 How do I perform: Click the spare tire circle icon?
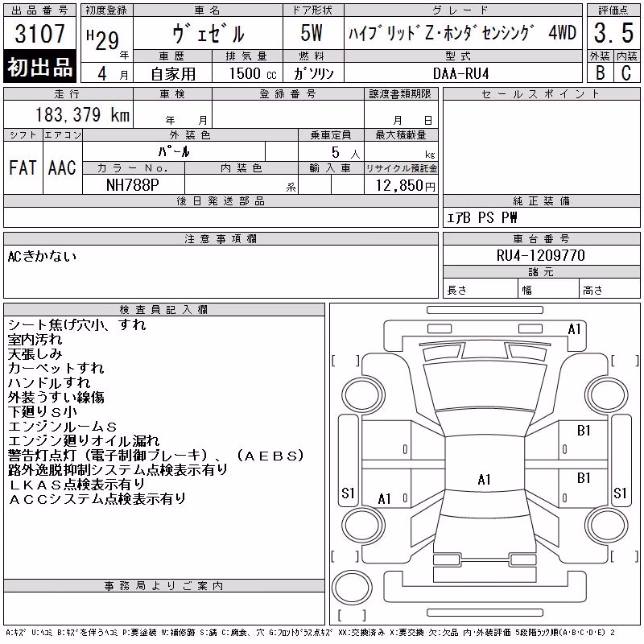point(352,588)
